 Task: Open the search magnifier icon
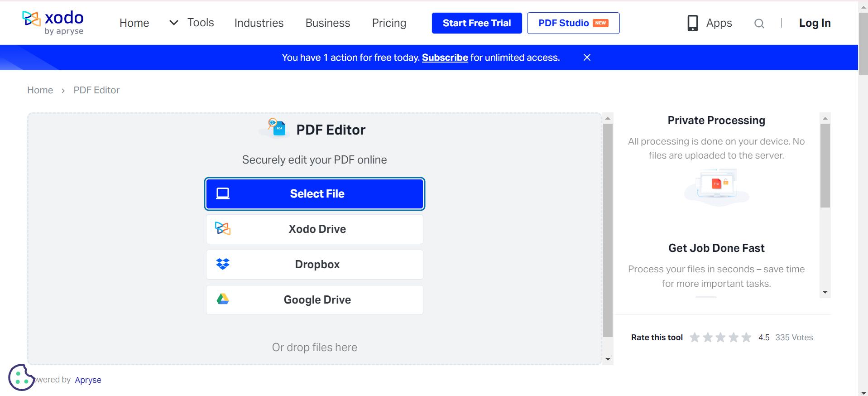tap(759, 24)
